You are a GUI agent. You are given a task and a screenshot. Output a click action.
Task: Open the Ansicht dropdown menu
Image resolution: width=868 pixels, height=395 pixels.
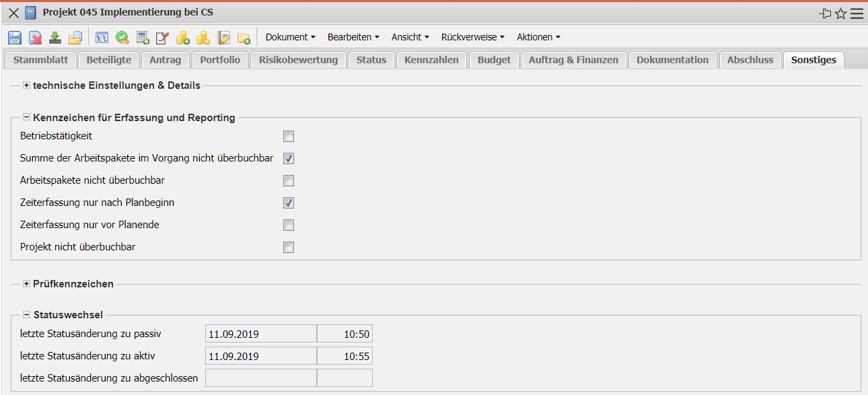410,37
